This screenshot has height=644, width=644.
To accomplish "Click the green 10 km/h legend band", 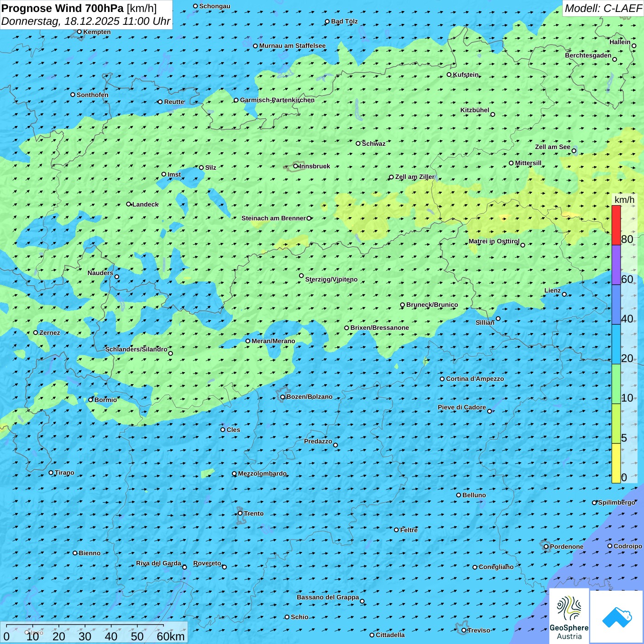I will 616,384.
